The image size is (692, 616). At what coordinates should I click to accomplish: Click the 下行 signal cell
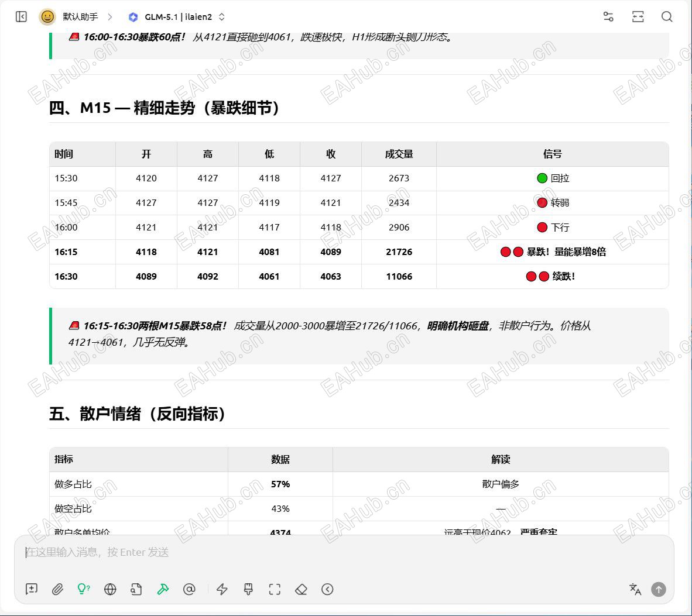coord(553,228)
